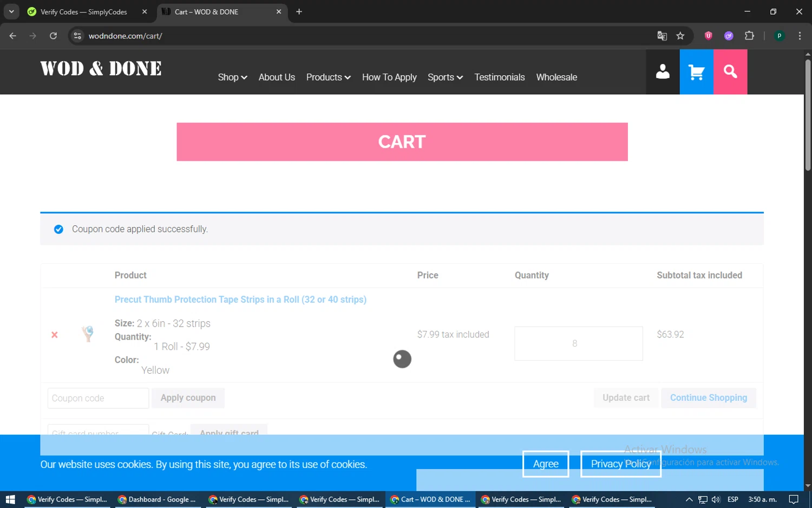Screen dimensions: 812x508
Task: Switch the ESP keyboard language indicator
Action: (733, 499)
